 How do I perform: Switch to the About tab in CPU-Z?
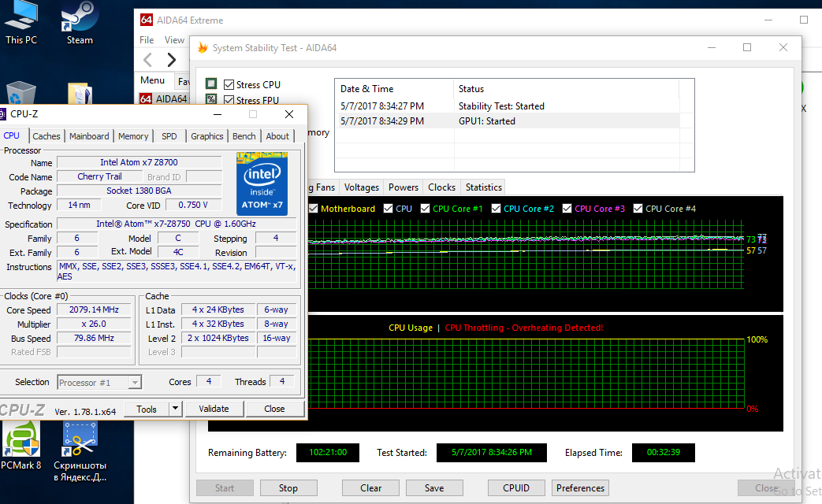pos(277,136)
